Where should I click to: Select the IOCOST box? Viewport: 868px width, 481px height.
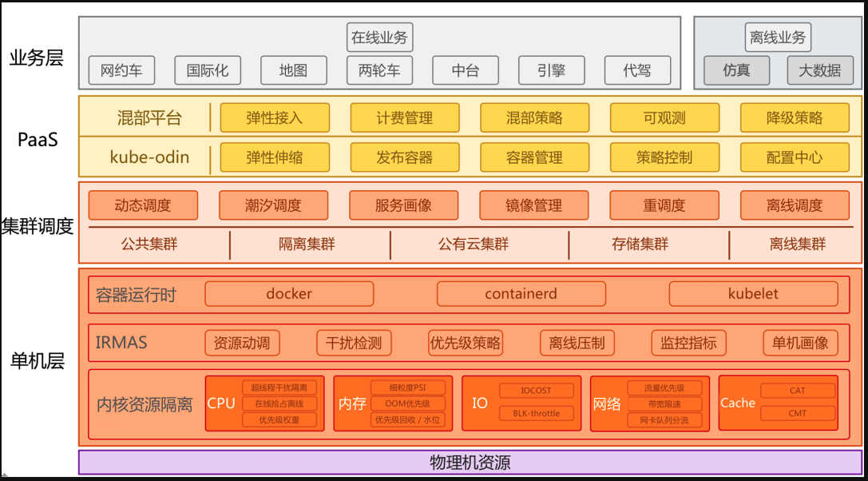537,390
